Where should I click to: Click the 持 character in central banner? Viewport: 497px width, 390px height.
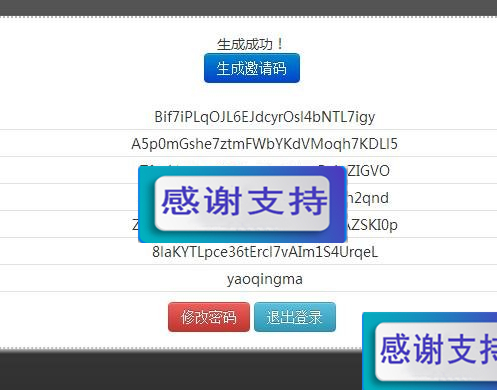[x=308, y=200]
